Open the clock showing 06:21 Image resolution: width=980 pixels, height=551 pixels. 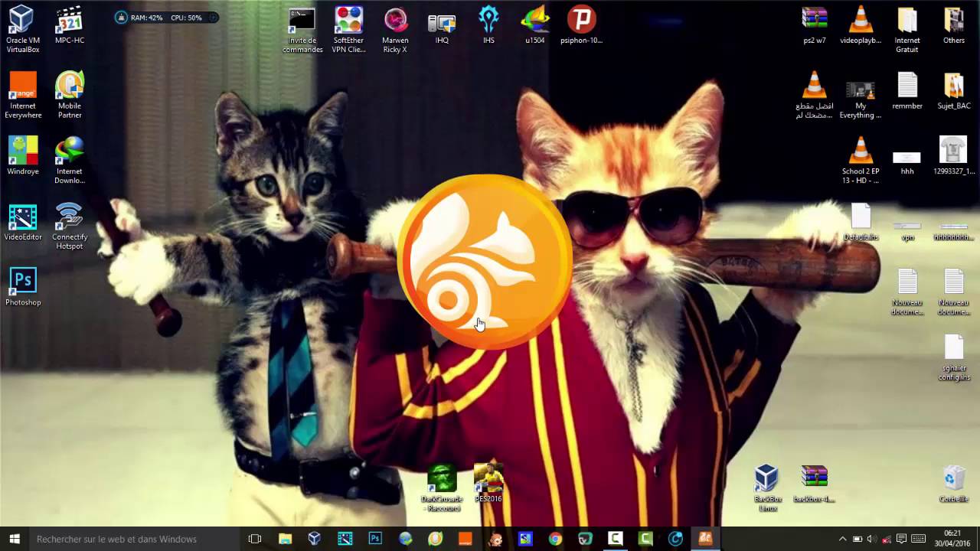coord(952,539)
